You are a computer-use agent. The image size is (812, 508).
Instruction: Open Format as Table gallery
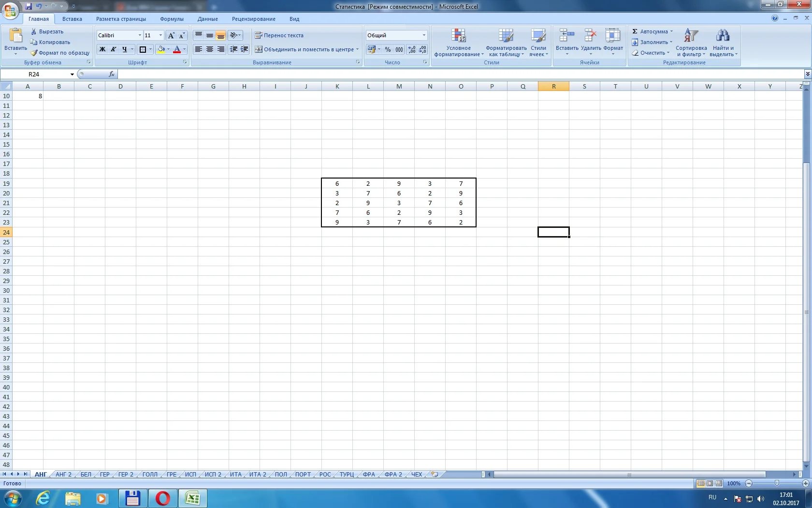(506, 36)
